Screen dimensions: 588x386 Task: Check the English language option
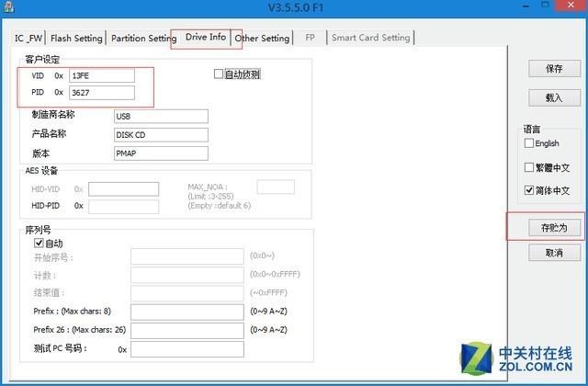pyautogui.click(x=529, y=143)
